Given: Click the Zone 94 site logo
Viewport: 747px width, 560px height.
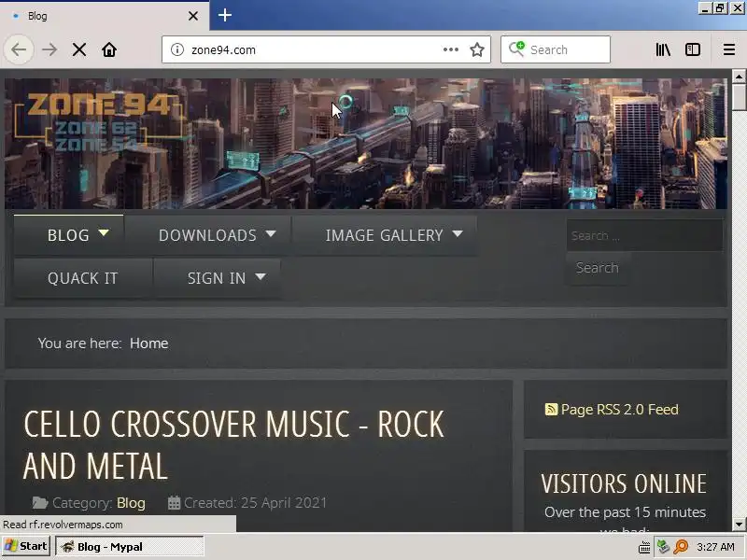Looking at the screenshot, I should [x=99, y=123].
